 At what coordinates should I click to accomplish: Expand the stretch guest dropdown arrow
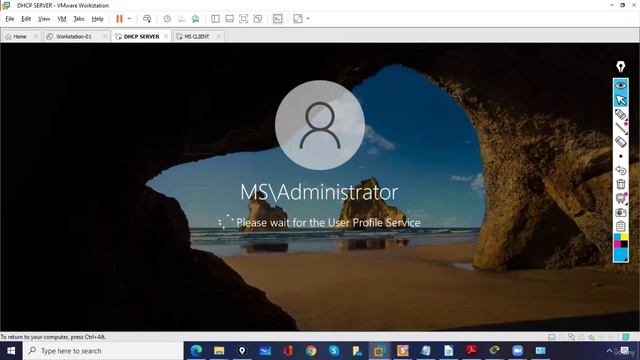pyautogui.click(x=308, y=19)
